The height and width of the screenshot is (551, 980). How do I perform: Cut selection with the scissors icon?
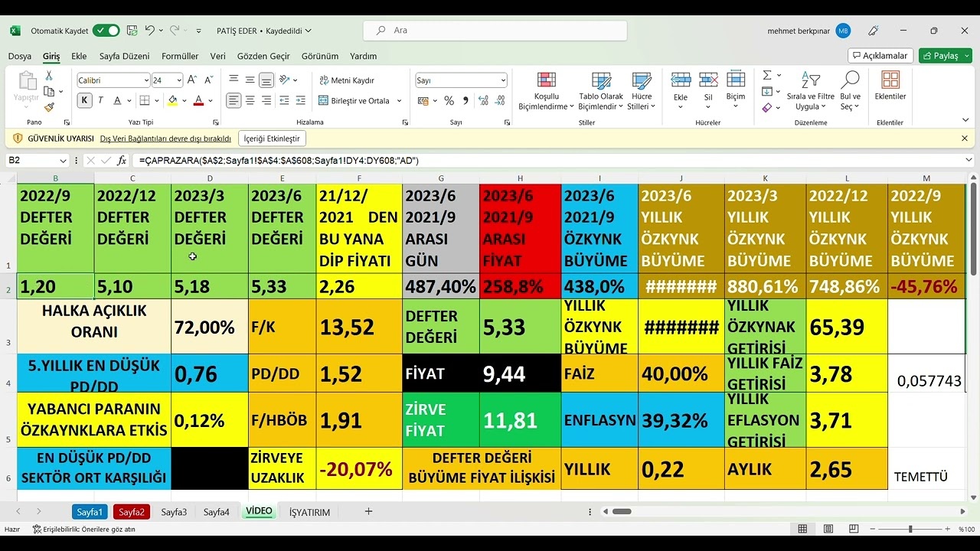coord(49,76)
